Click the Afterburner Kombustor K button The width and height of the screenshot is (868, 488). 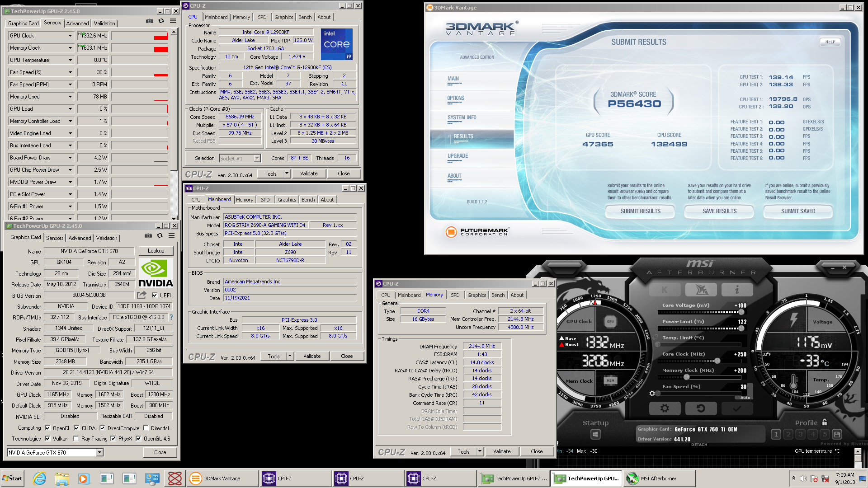pyautogui.click(x=665, y=290)
